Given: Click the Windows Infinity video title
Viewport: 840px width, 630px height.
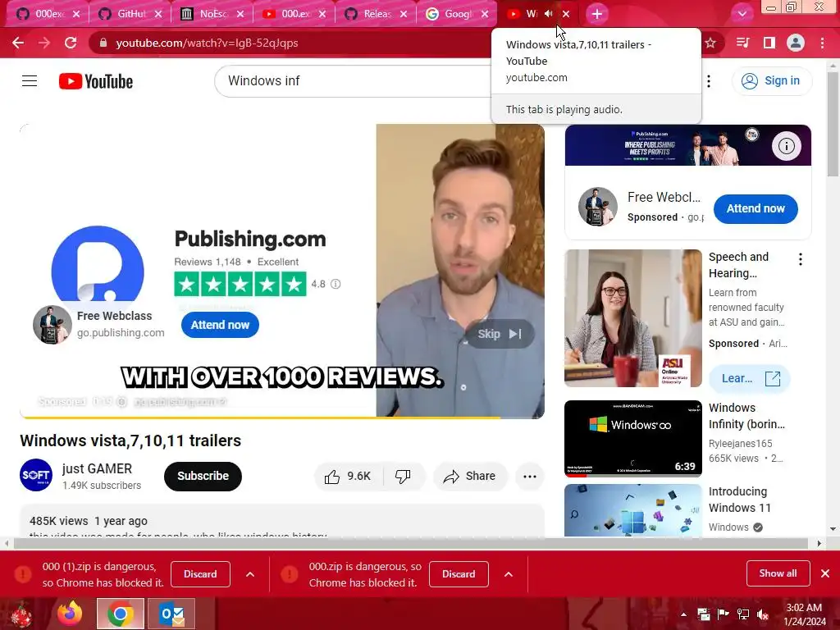Looking at the screenshot, I should pos(746,416).
